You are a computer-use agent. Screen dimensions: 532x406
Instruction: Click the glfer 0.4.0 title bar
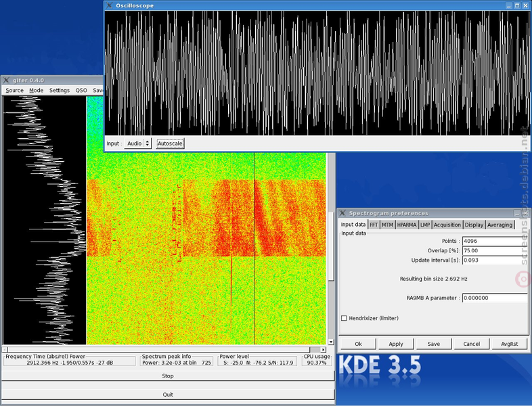coord(54,81)
